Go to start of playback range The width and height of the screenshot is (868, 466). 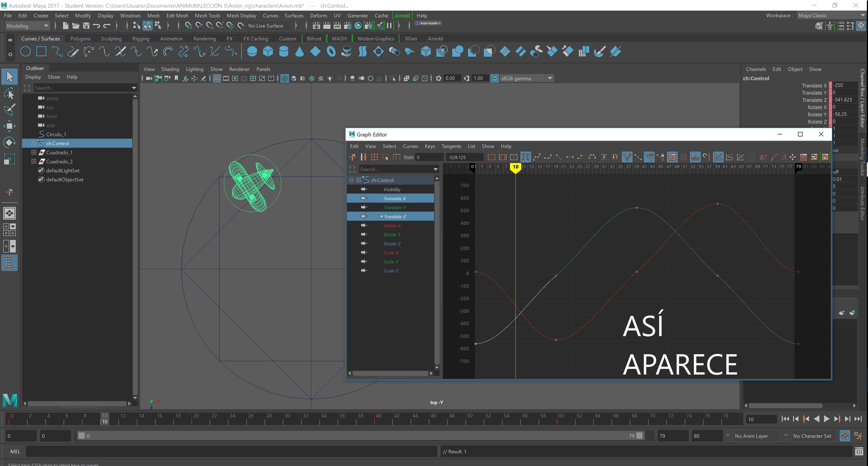pyautogui.click(x=785, y=419)
